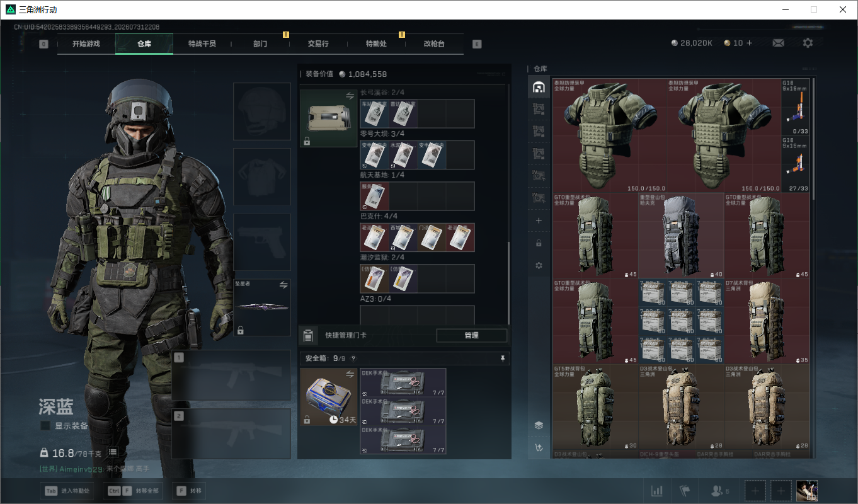Click the 潮汐监狱: 2/4 label
The image size is (858, 504).
(382, 258)
